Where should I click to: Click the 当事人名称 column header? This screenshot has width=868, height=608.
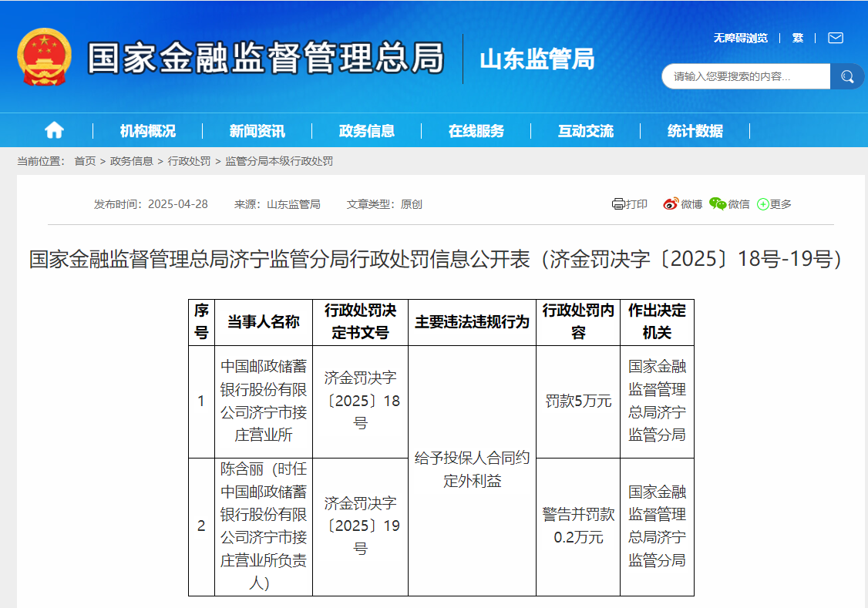point(264,322)
